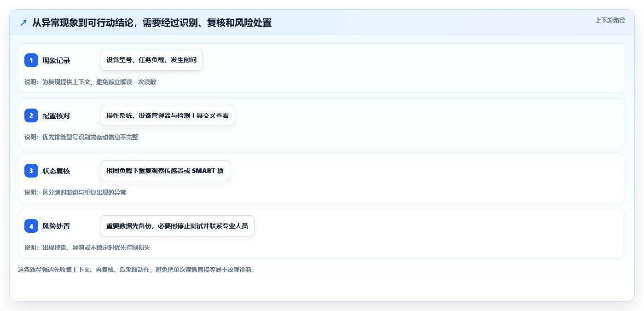Click the arrow icon beside the heading
Viewport: 644px width, 311px height.
coord(23,23)
